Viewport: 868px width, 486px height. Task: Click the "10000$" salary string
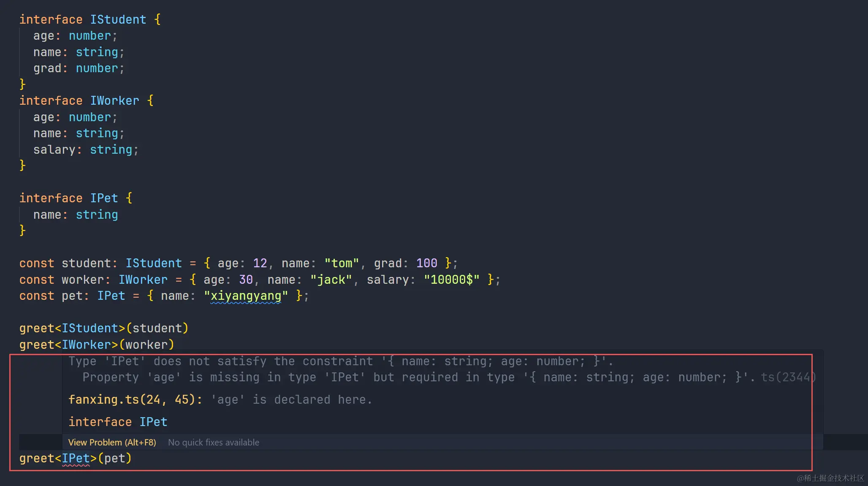pyautogui.click(x=451, y=280)
